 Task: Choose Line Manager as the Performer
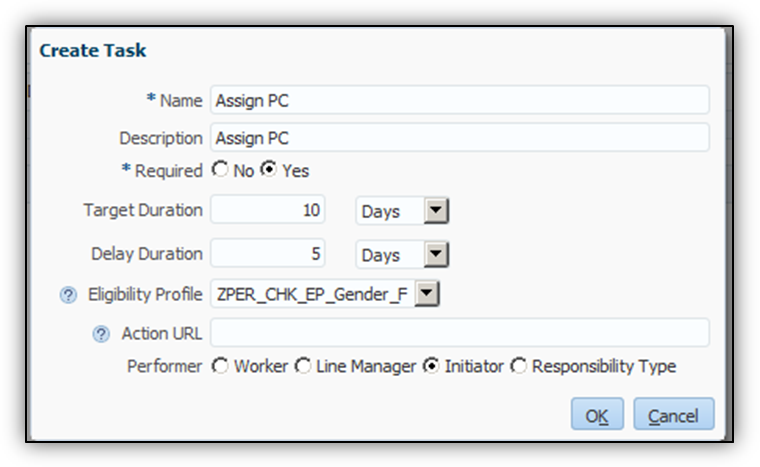303,366
